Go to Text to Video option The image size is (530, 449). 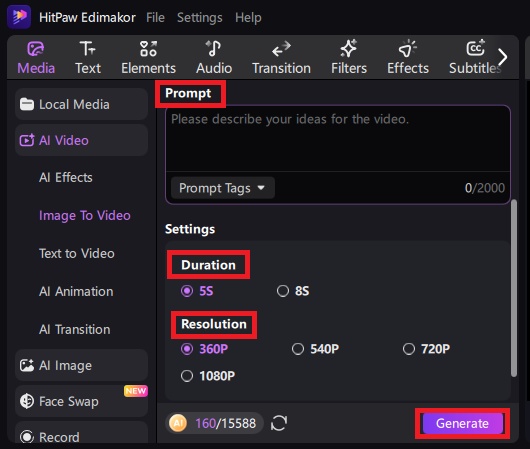(77, 254)
